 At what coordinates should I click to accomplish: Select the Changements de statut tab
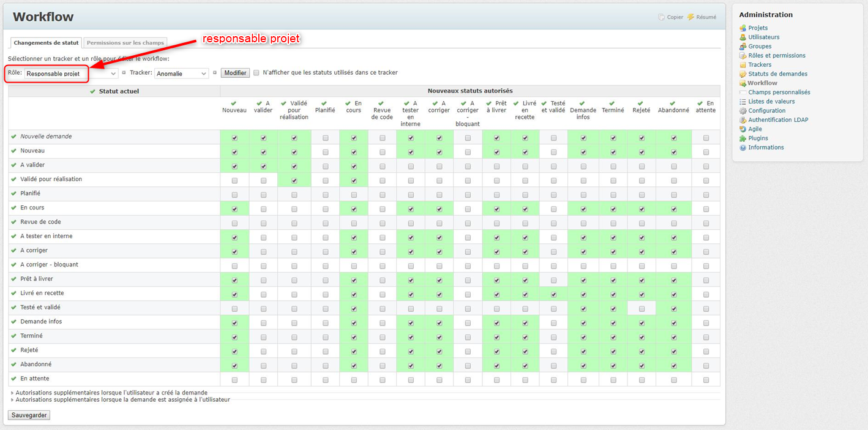[x=45, y=42]
